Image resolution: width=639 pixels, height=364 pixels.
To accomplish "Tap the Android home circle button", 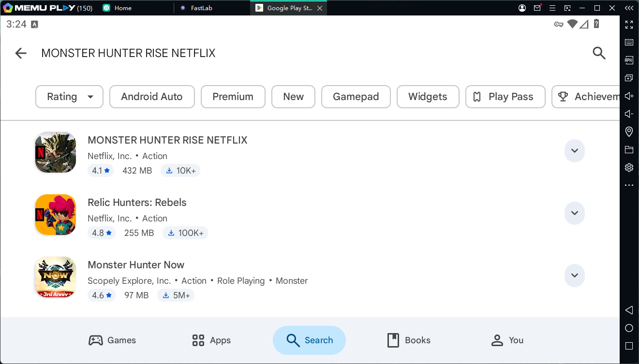I will click(629, 328).
